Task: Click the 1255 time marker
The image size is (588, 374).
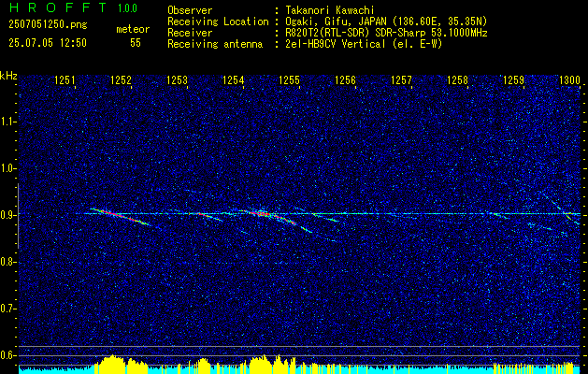Action: [x=290, y=79]
